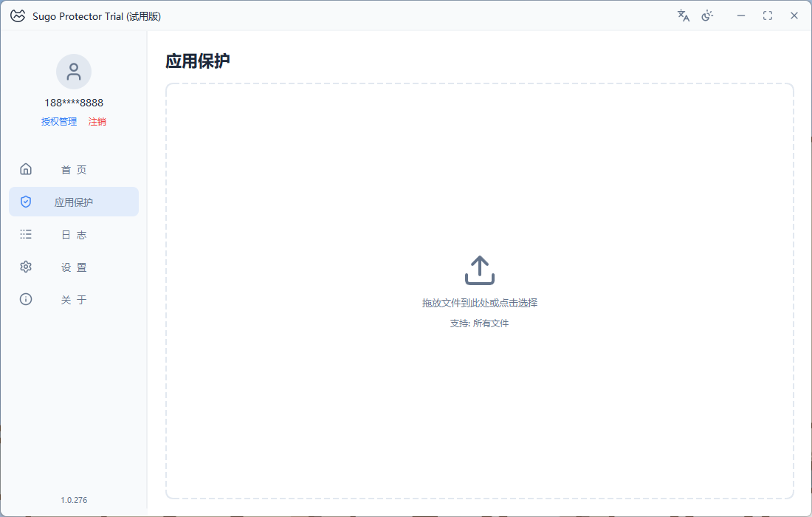The image size is (812, 517).
Task: Click the Sugo Protector cat logo icon
Action: click(x=18, y=16)
